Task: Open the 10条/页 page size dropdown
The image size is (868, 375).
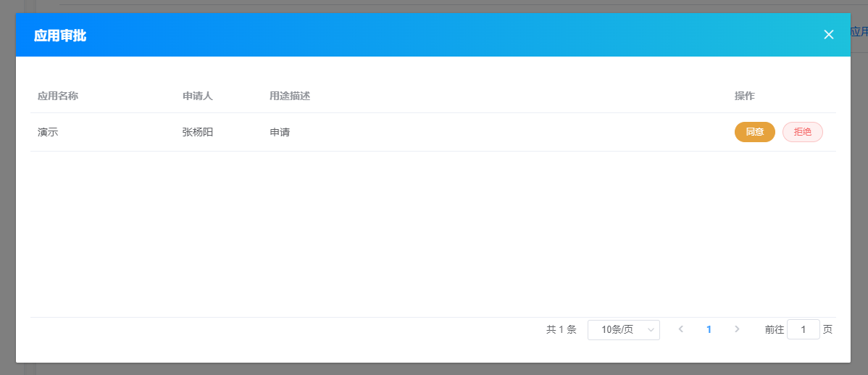Action: (x=623, y=329)
